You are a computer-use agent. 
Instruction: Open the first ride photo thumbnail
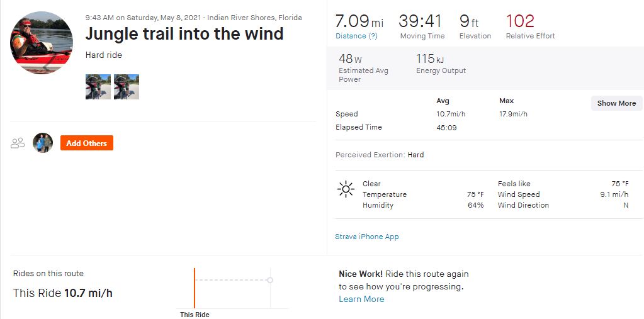click(x=98, y=87)
